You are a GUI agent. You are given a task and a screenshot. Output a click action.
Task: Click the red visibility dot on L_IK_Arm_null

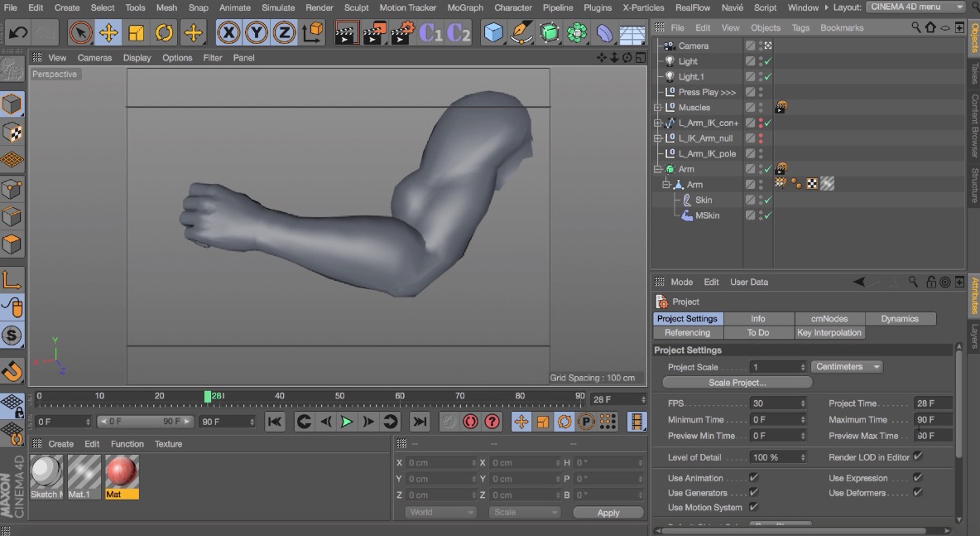click(x=761, y=135)
